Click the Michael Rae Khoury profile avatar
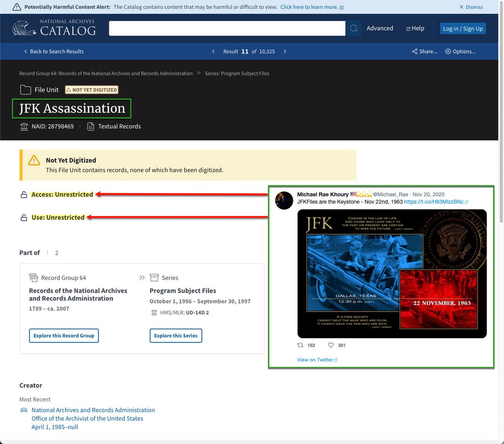 coord(284,201)
